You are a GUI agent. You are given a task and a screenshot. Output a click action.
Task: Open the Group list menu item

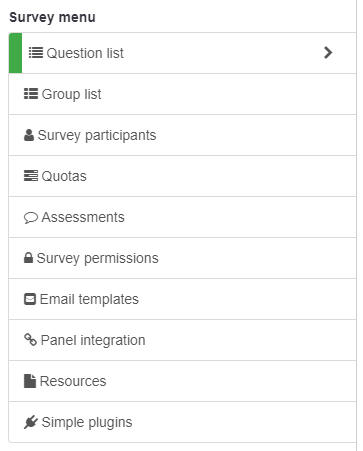(x=182, y=94)
